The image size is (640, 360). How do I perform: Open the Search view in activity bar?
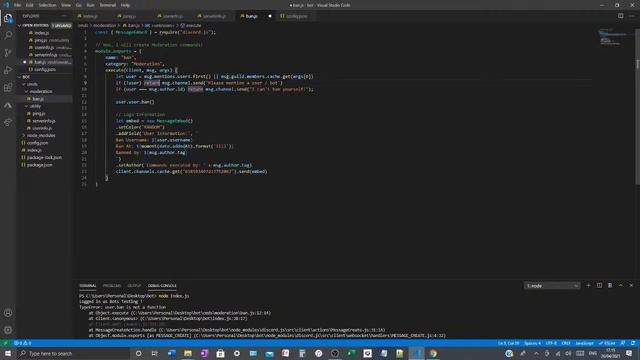click(x=8, y=36)
